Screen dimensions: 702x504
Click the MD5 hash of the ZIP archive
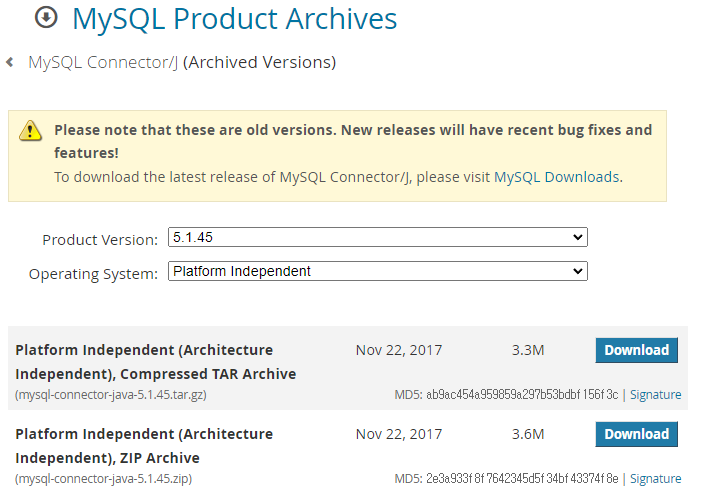click(522, 479)
